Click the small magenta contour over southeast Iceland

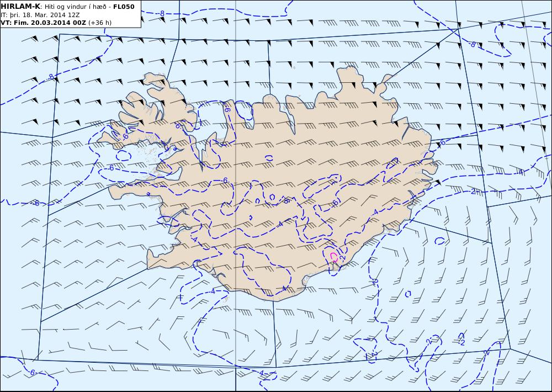334,257
